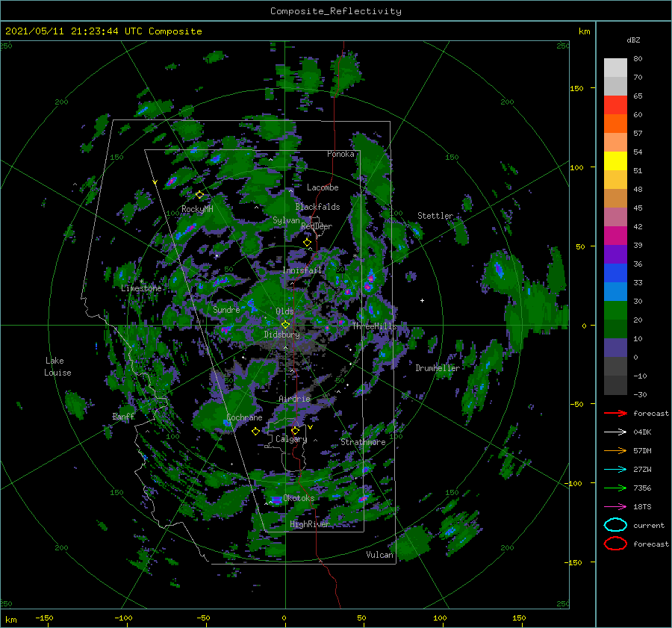The width and height of the screenshot is (672, 628).
Task: Click the Vulcan label
Action: 379,555
